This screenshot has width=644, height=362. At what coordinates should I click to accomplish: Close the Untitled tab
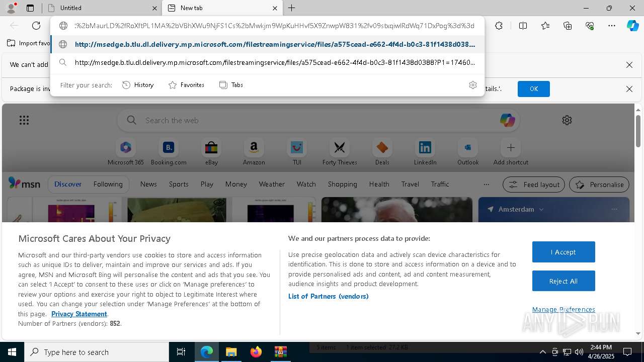coord(154,8)
